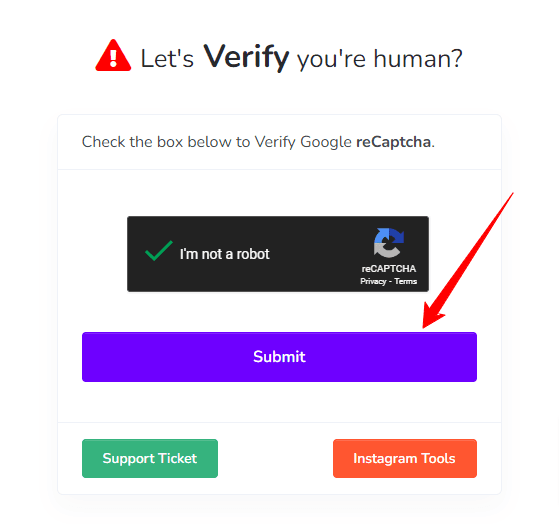
Task: Click the "I'm not a robot" label
Action: (225, 254)
